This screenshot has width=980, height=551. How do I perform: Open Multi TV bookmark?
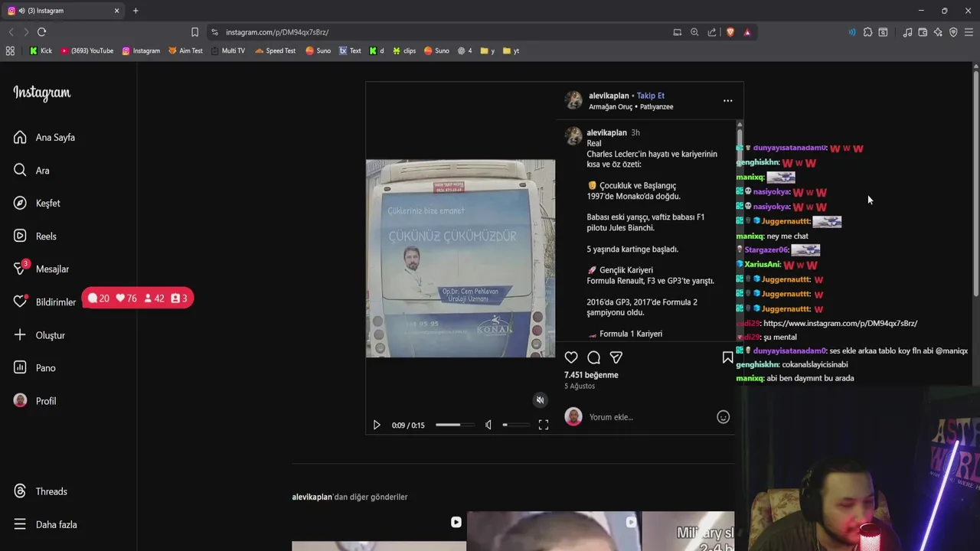pyautogui.click(x=228, y=51)
